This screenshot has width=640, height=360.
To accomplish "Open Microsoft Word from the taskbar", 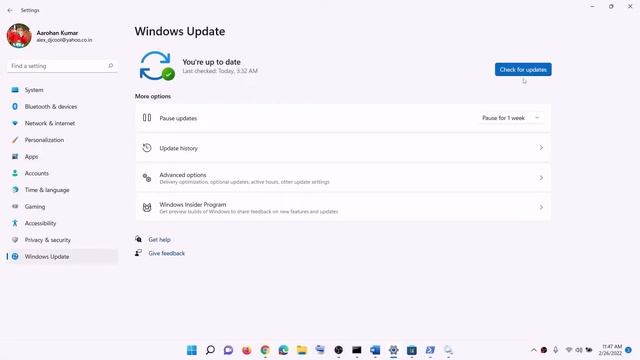I will pyautogui.click(x=375, y=350).
